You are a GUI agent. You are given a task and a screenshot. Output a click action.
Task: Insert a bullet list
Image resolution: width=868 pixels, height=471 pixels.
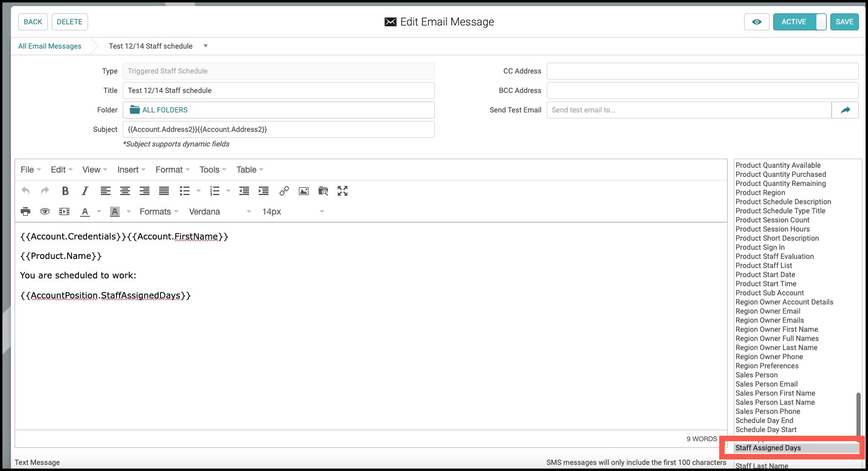pyautogui.click(x=185, y=191)
